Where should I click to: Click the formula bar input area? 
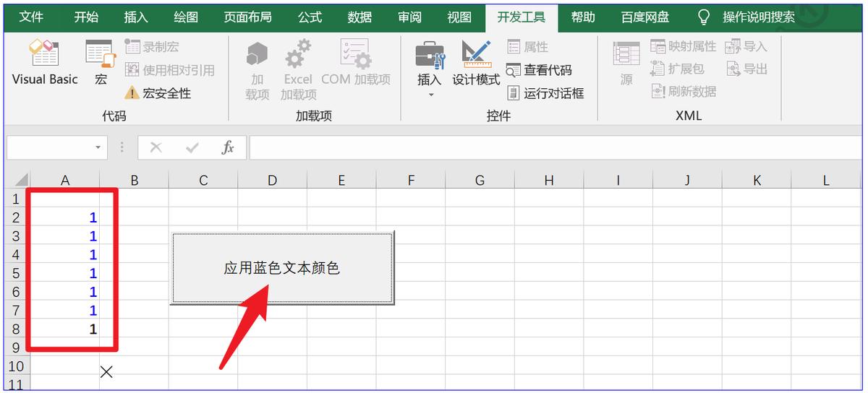(556, 148)
